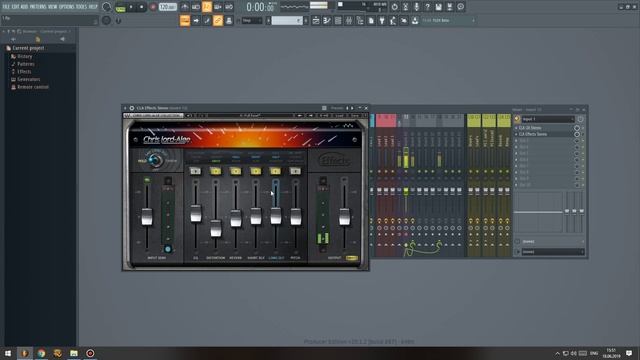
Task: Toggle the Pitch module on button
Action: tap(296, 171)
